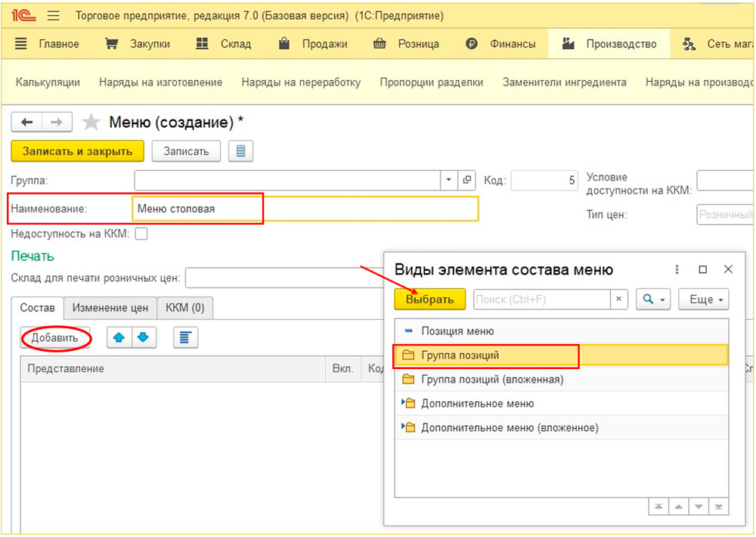
Task: Click the list view icon next to arrows
Action: tap(185, 338)
